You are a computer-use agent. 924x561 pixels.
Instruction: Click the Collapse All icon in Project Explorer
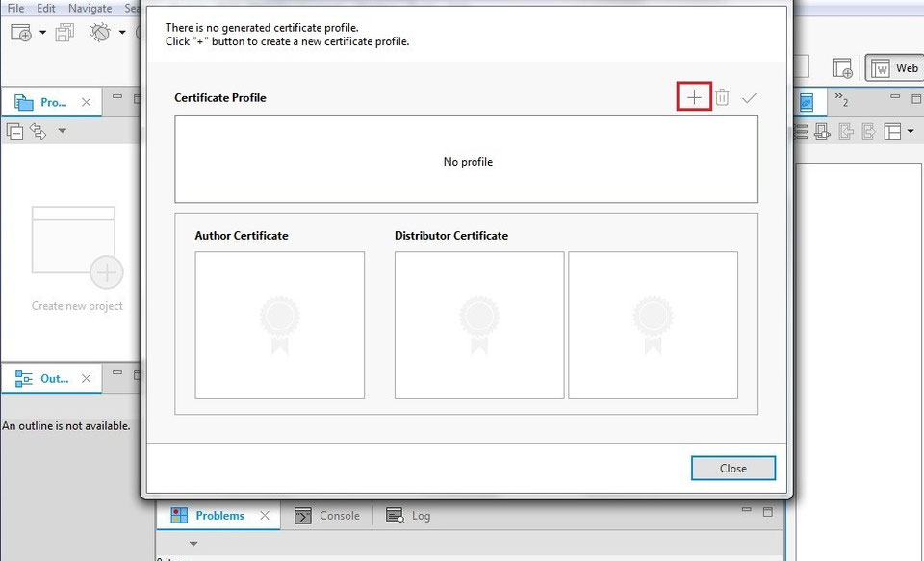13,131
